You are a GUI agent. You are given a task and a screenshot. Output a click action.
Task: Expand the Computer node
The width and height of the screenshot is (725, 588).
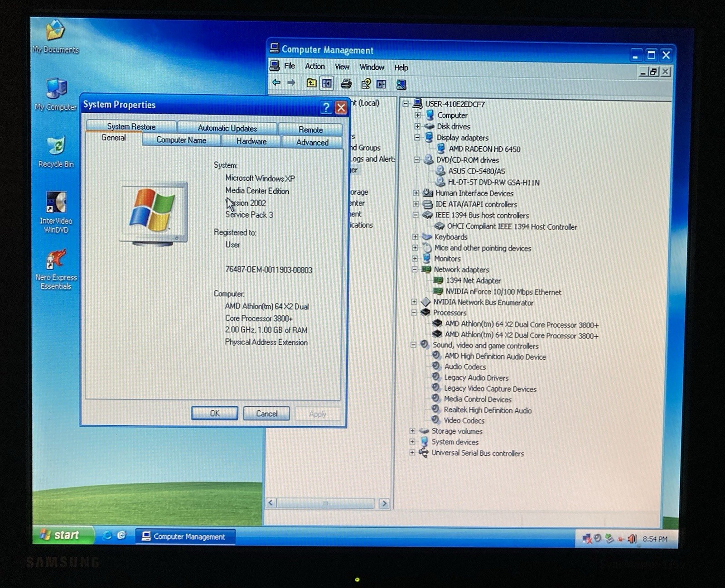click(x=418, y=115)
